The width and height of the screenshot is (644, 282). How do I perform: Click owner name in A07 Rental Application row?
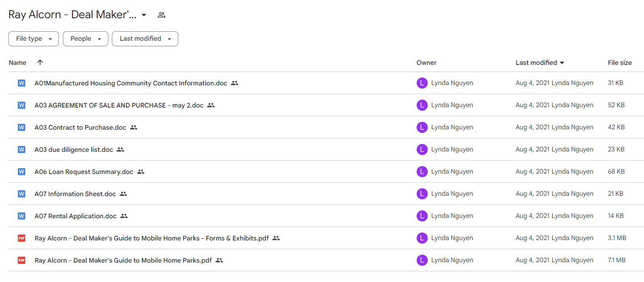click(x=452, y=216)
